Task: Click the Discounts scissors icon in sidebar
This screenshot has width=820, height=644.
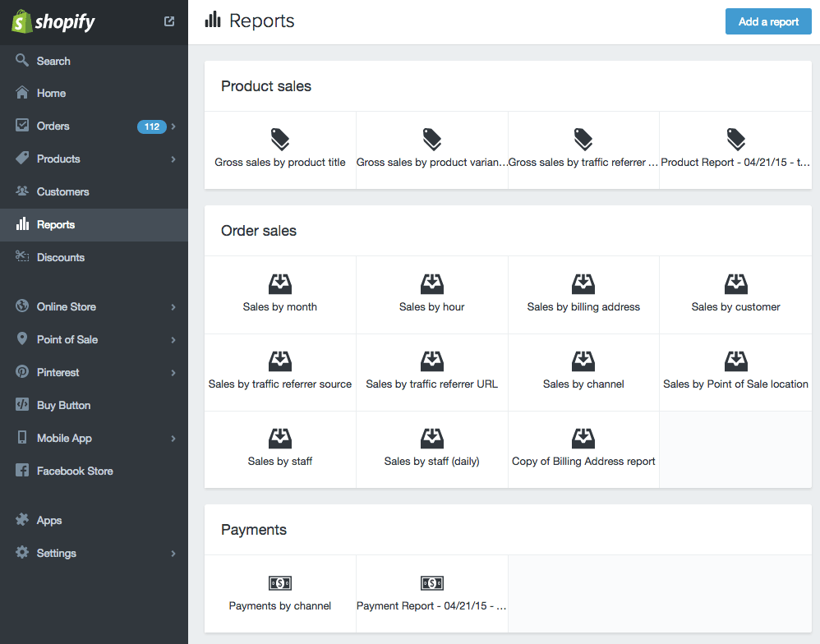Action: coord(22,257)
